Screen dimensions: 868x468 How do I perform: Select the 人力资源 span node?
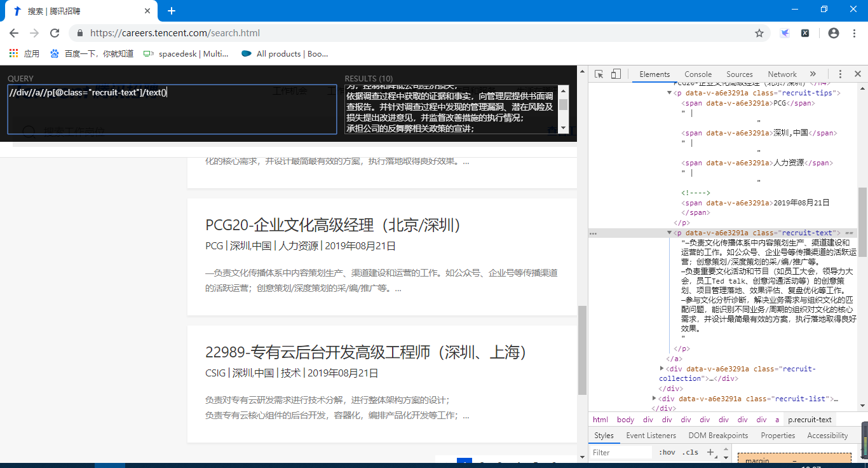point(756,163)
